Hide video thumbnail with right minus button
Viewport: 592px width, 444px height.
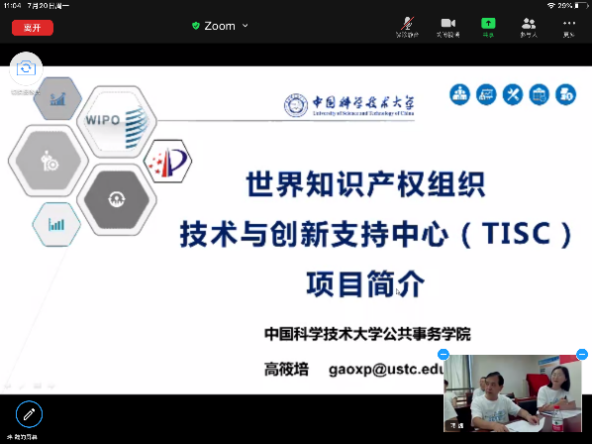[582, 355]
